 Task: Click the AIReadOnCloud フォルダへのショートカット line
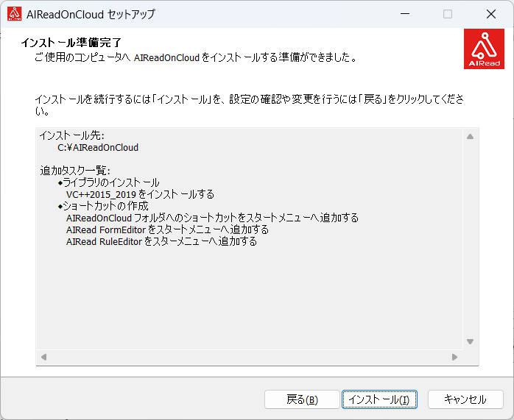(x=212, y=218)
